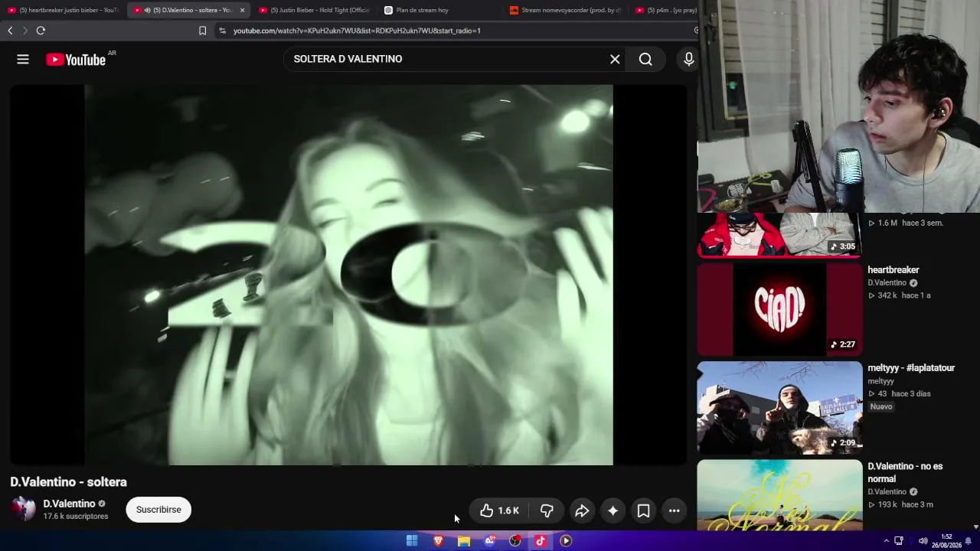
Task: Save the video with the bookmark icon
Action: point(643,510)
